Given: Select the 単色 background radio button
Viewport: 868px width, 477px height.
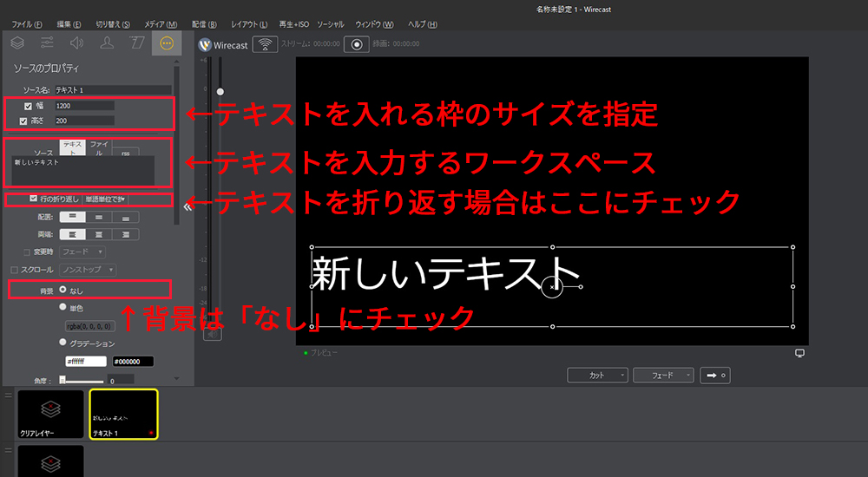Looking at the screenshot, I should click(x=62, y=307).
